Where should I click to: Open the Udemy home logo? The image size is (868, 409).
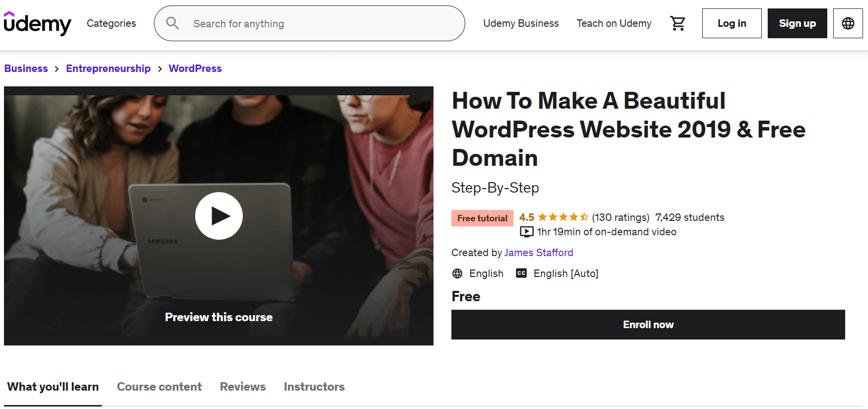point(37,23)
